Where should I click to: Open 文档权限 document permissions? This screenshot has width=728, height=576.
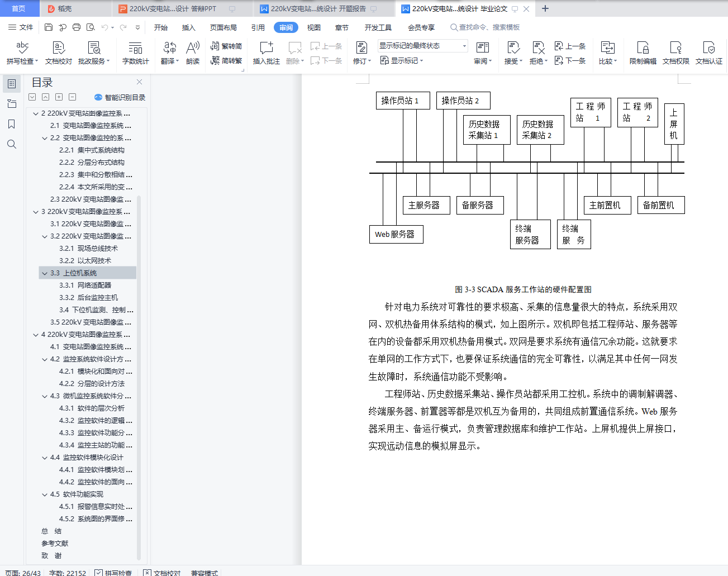pos(676,53)
